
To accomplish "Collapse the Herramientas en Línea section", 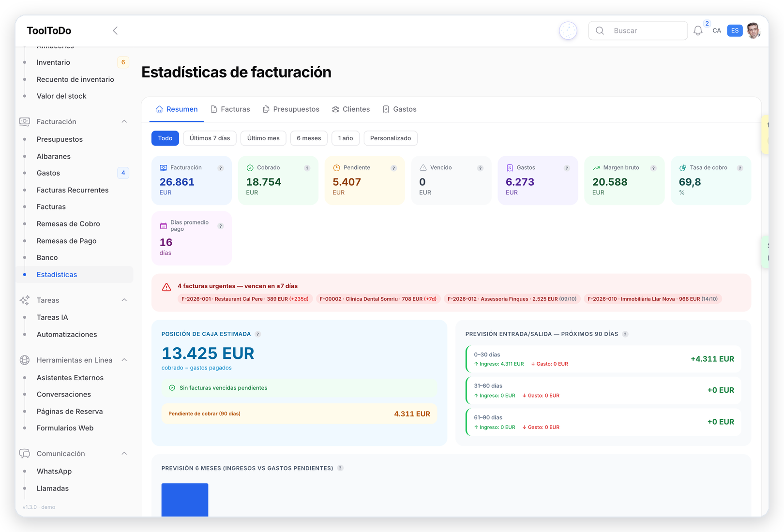I will tap(124, 360).
